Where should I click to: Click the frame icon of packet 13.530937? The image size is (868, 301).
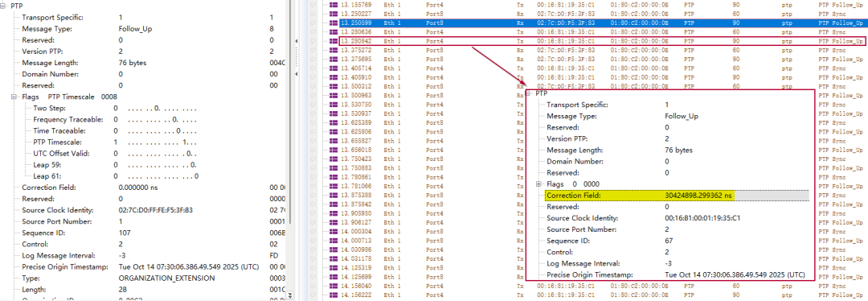334,113
